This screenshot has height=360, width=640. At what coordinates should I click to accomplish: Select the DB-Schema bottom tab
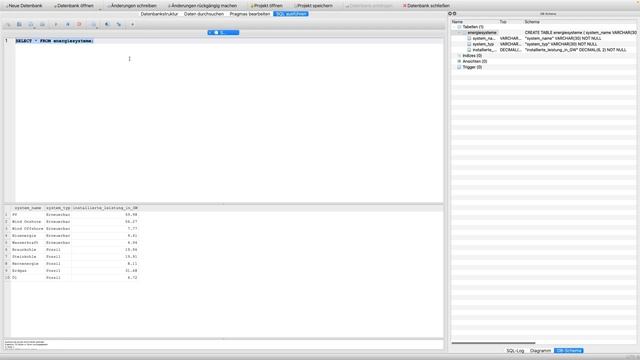coord(569,351)
